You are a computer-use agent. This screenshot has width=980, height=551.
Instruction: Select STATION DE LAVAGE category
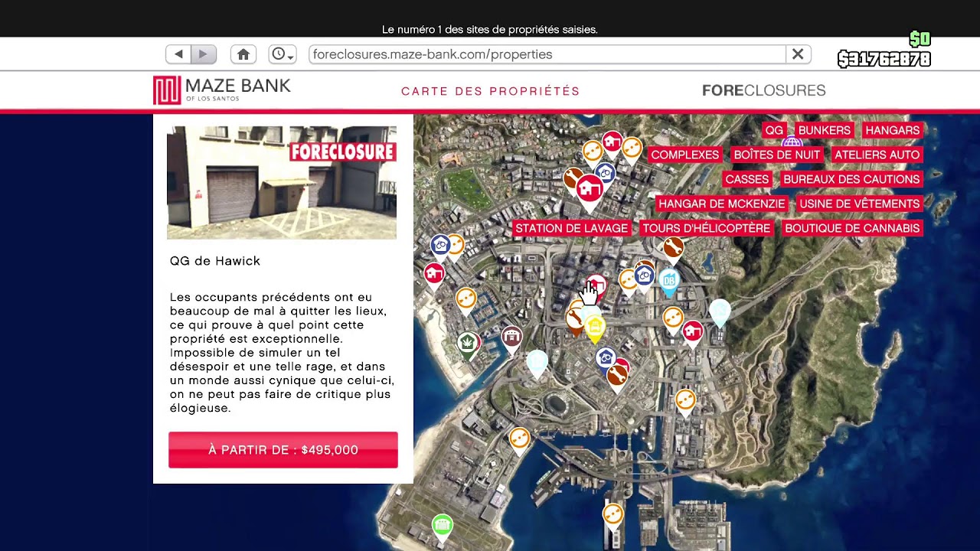[x=571, y=228]
